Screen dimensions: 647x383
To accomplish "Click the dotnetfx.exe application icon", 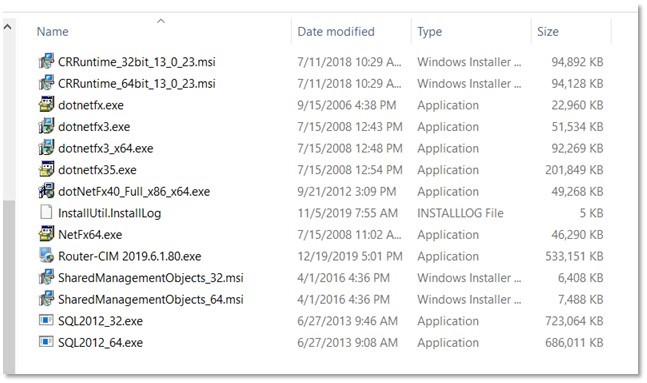I will 46,105.
